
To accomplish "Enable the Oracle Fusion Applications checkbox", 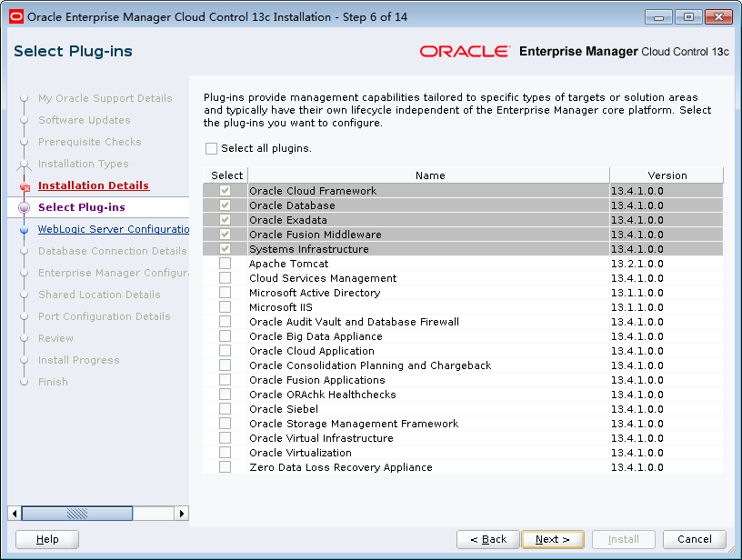I will [x=226, y=380].
